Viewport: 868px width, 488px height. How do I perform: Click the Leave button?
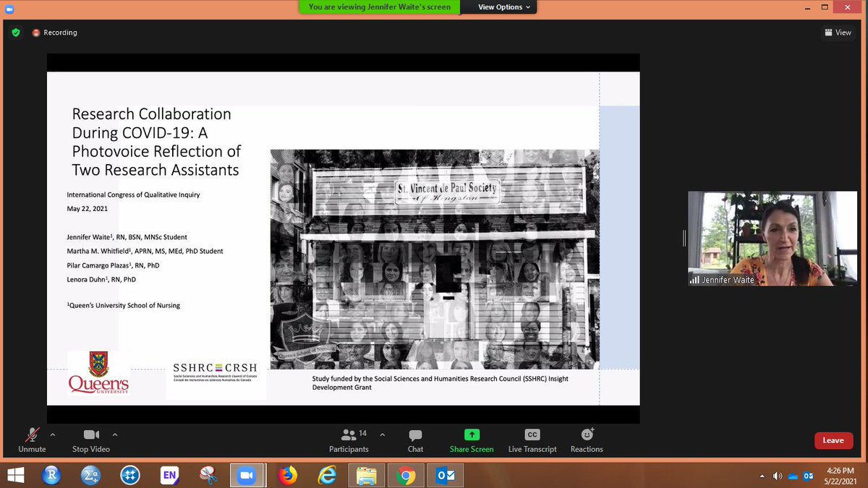833,440
